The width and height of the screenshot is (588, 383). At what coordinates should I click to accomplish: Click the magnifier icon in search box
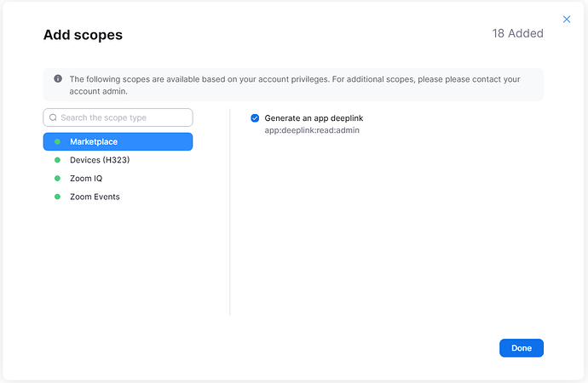click(53, 117)
